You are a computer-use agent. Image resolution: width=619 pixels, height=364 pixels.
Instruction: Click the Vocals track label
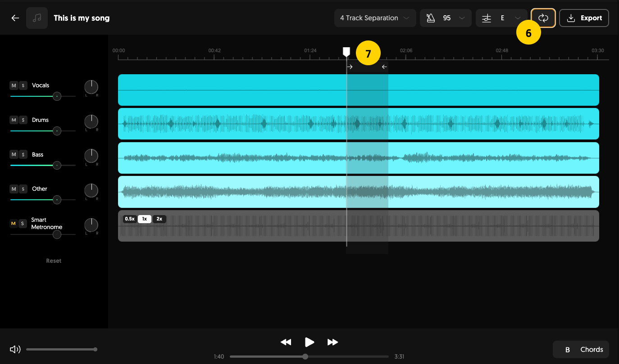point(41,85)
